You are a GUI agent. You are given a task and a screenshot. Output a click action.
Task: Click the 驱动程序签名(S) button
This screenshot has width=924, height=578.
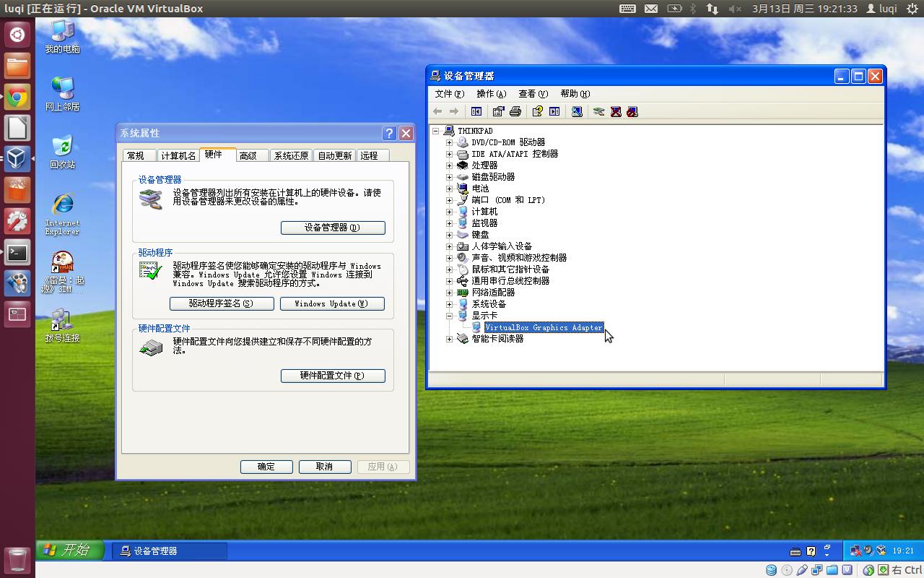tap(222, 303)
